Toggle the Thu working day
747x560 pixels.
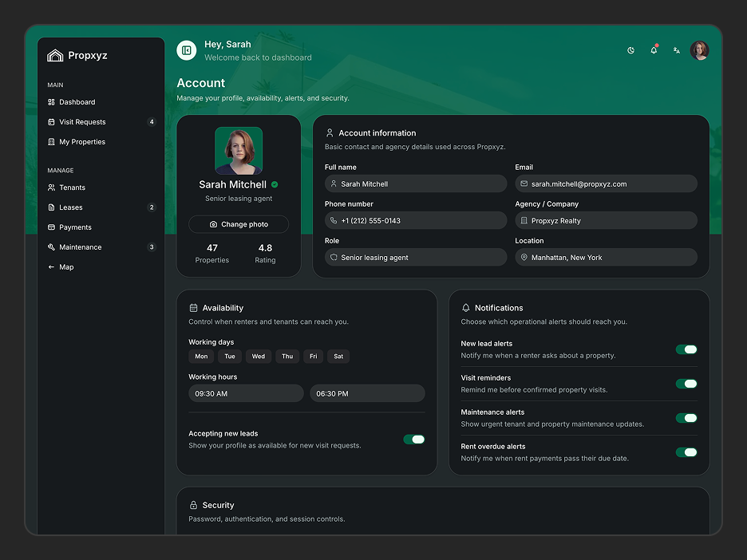[287, 357]
